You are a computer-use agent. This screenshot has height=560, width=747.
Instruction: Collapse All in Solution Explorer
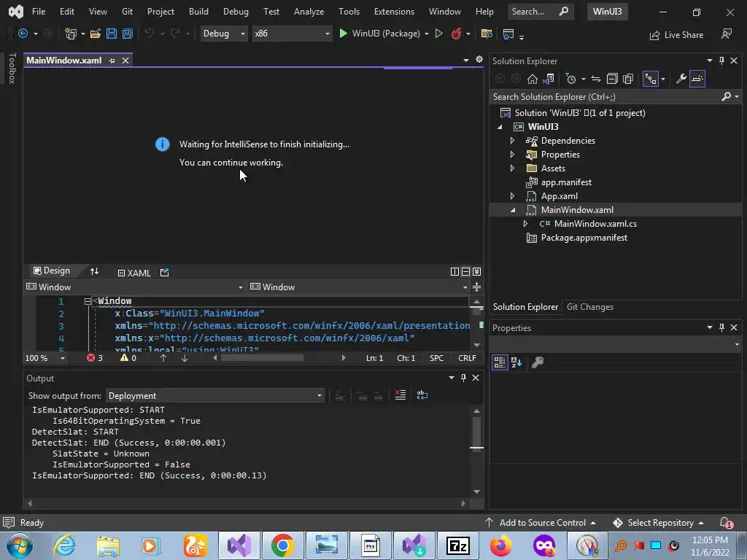[x=612, y=79]
